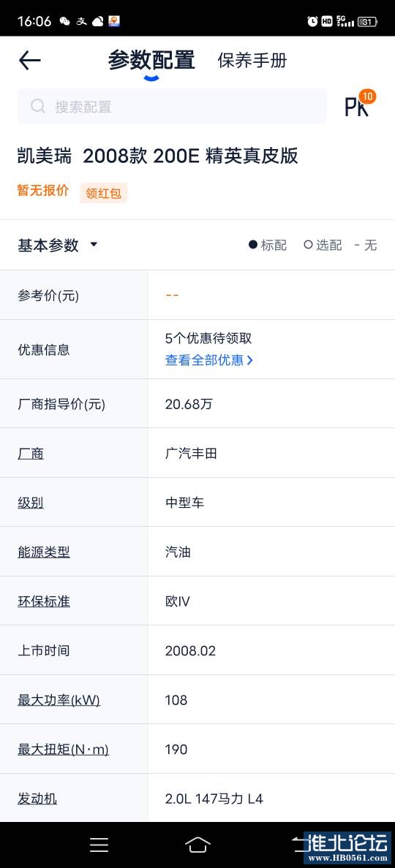This screenshot has height=868, width=395.
Task: Tap the 最大功率(kW) parameter label
Action: point(59,700)
